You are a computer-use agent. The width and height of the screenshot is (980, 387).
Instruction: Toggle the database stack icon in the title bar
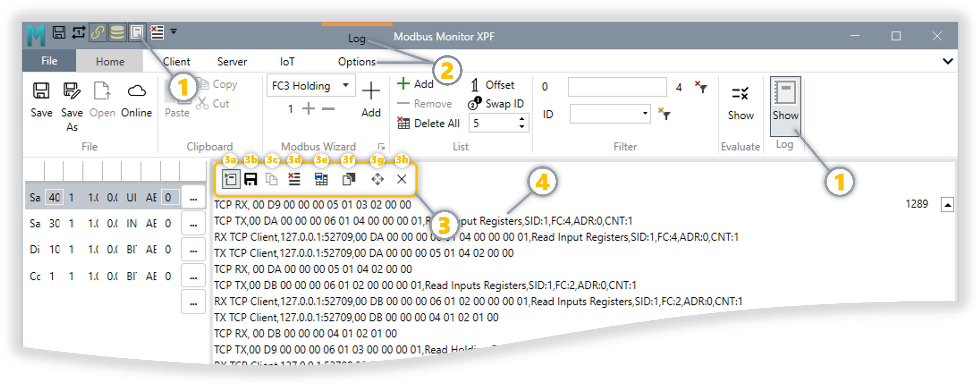117,32
